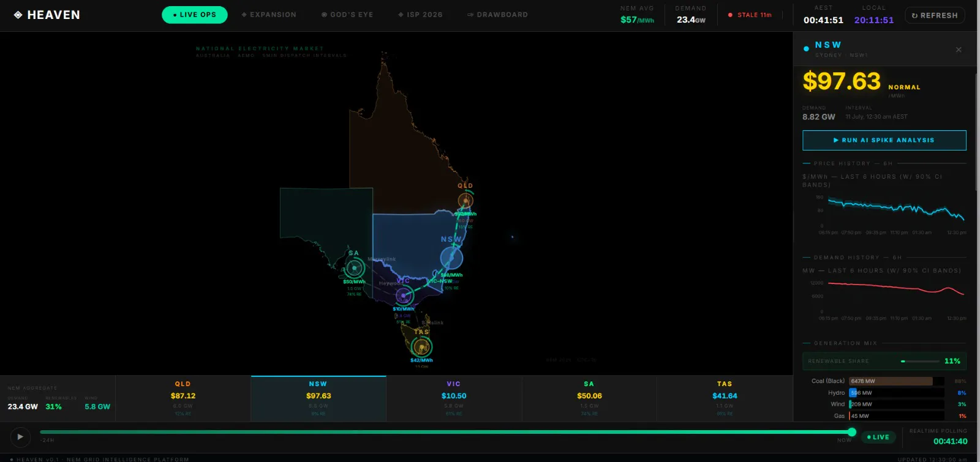Click the Hydro generation bar
The width and height of the screenshot is (980, 462).
tap(897, 393)
